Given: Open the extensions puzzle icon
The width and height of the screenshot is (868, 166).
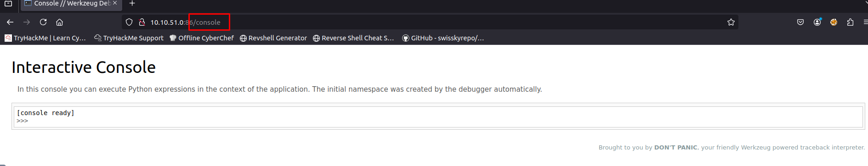Looking at the screenshot, I should 850,22.
